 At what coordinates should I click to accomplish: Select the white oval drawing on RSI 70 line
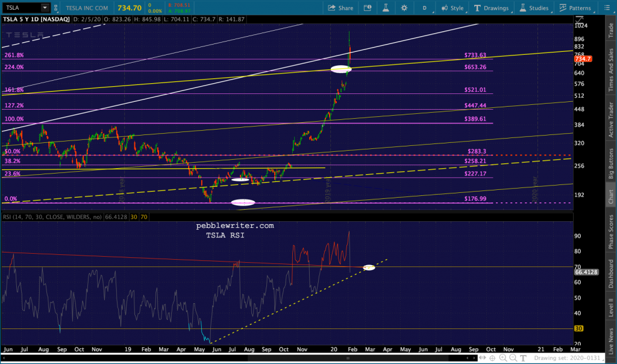pyautogui.click(x=369, y=268)
